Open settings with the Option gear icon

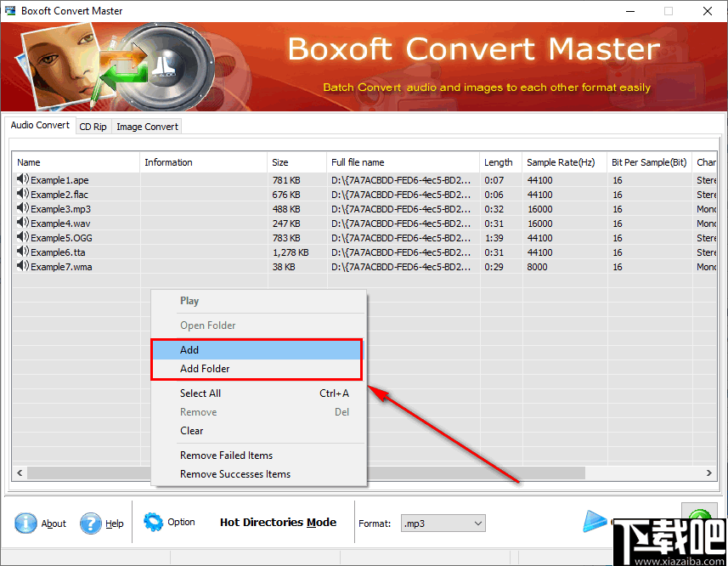[153, 524]
